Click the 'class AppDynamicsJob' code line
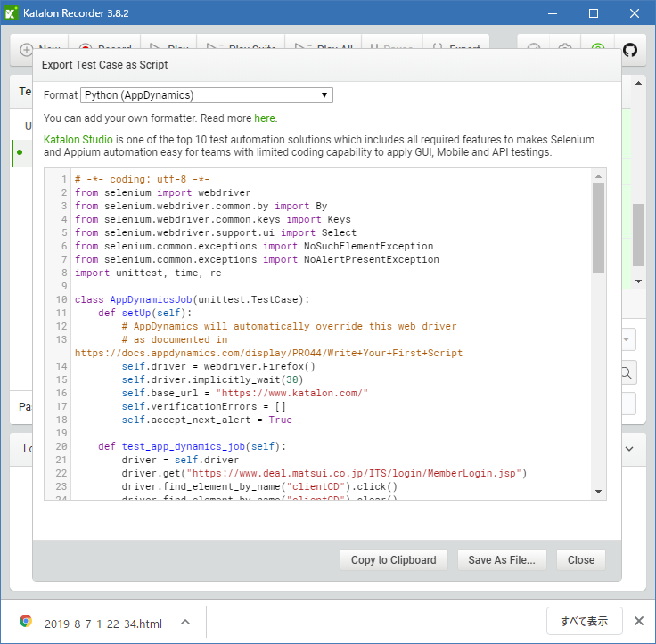This screenshot has height=644, width=656. (x=192, y=300)
